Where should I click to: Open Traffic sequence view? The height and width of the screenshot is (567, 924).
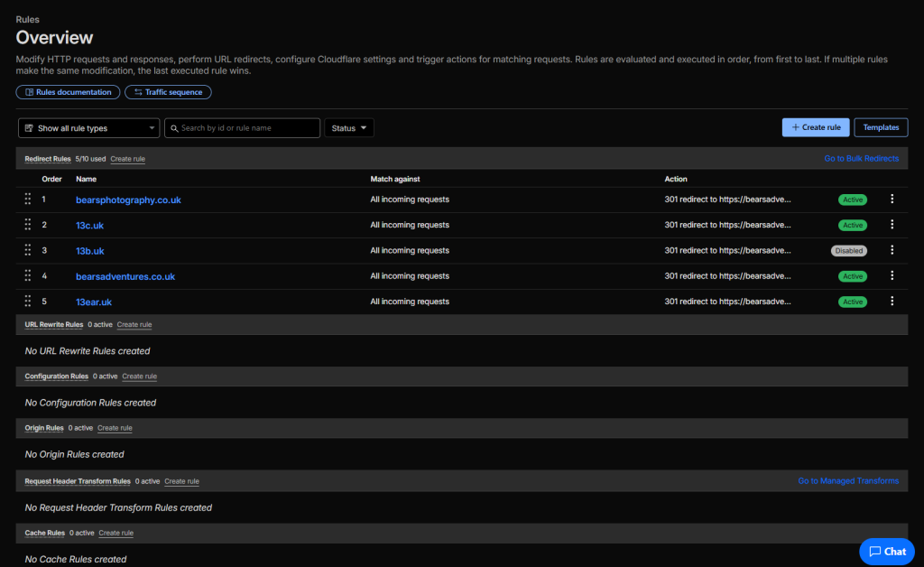point(168,92)
